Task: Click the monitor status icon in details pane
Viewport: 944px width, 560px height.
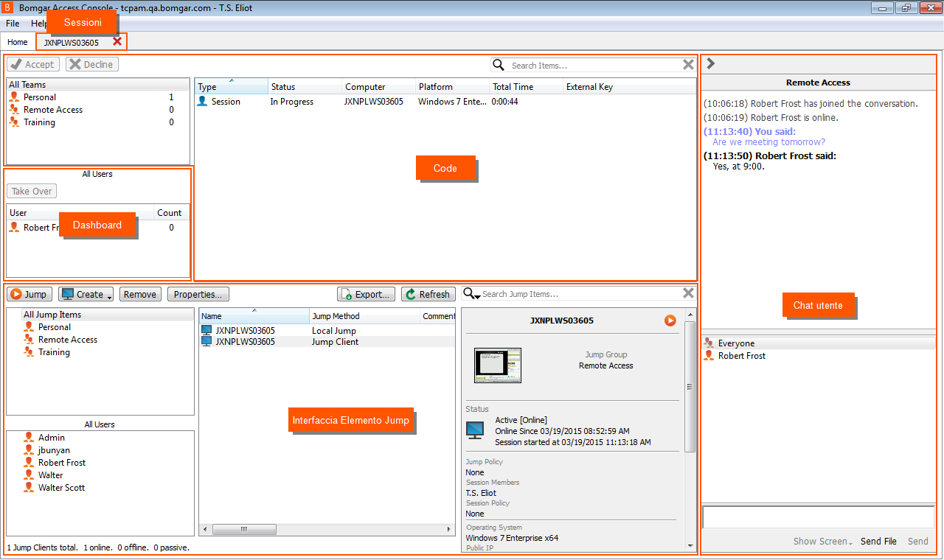Action: tap(475, 430)
